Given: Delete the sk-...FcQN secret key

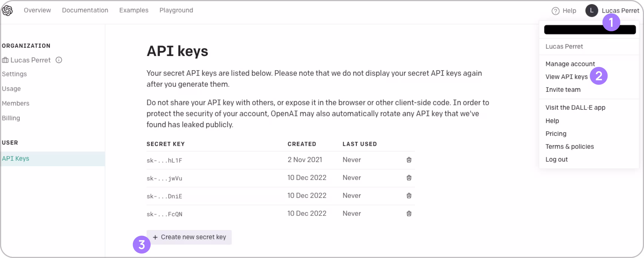Looking at the screenshot, I should (409, 214).
